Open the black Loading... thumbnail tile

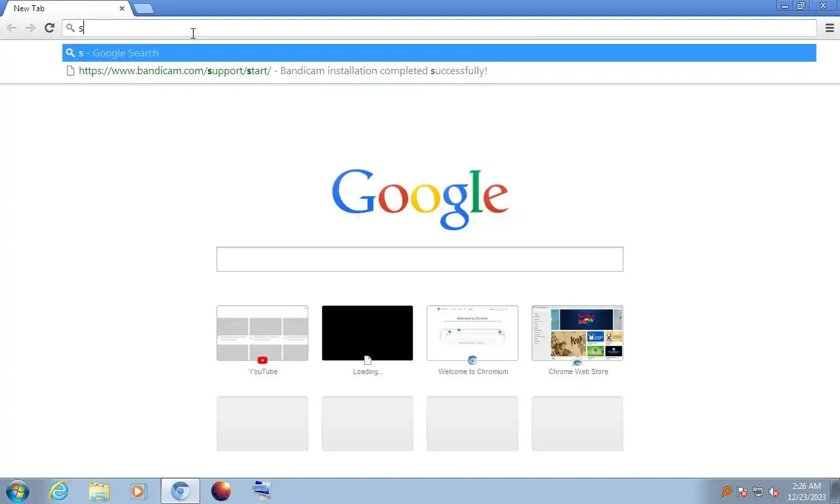pos(367,333)
